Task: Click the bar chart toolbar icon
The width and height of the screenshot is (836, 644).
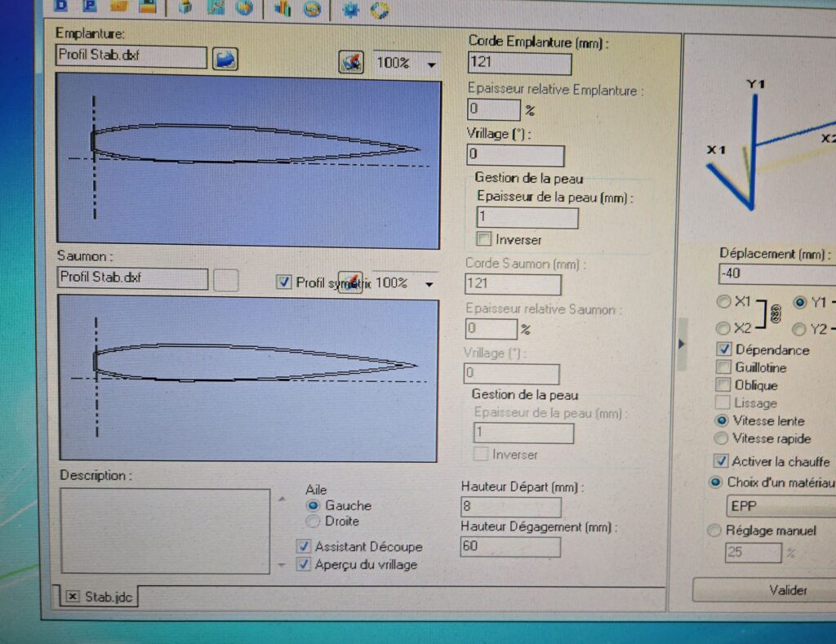Action: pos(283,9)
